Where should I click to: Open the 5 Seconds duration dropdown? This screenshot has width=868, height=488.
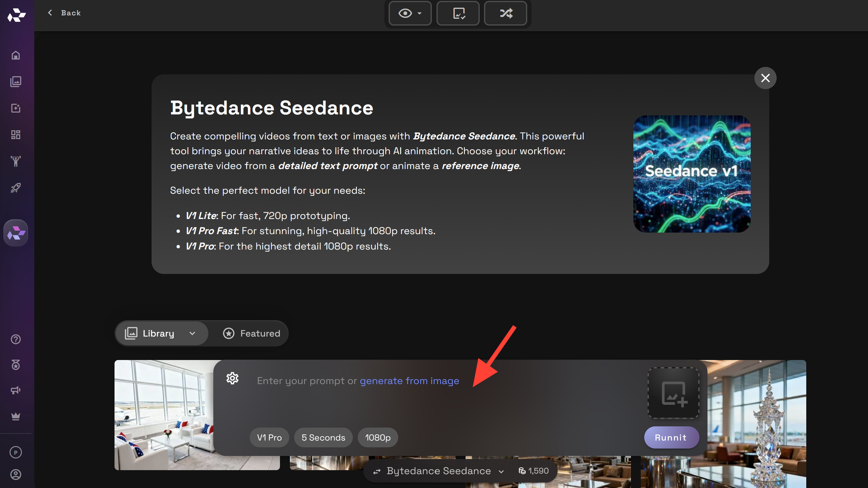323,438
